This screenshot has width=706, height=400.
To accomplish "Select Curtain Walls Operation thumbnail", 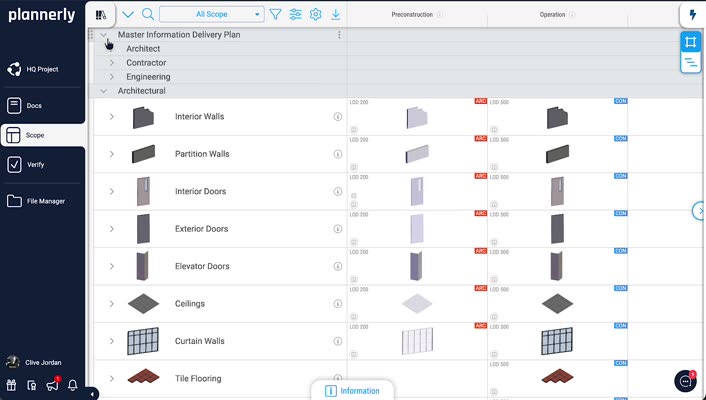I will (x=557, y=341).
